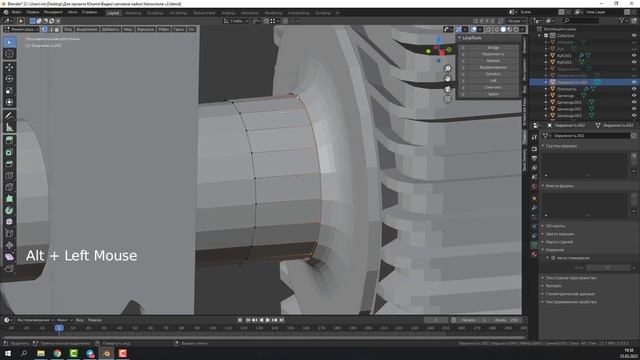This screenshot has height=360, width=640.
Task: Open the Вершина menu in the viewport header
Action: [145, 29]
